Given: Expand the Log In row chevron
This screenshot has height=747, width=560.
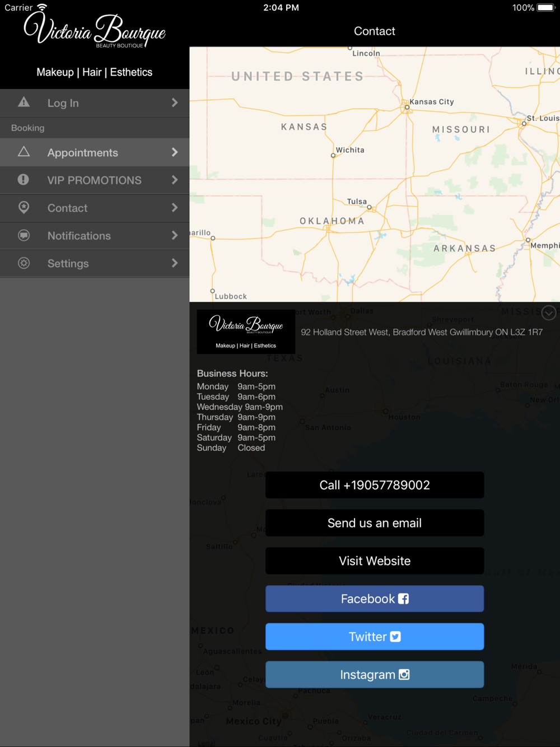Looking at the screenshot, I should [175, 102].
